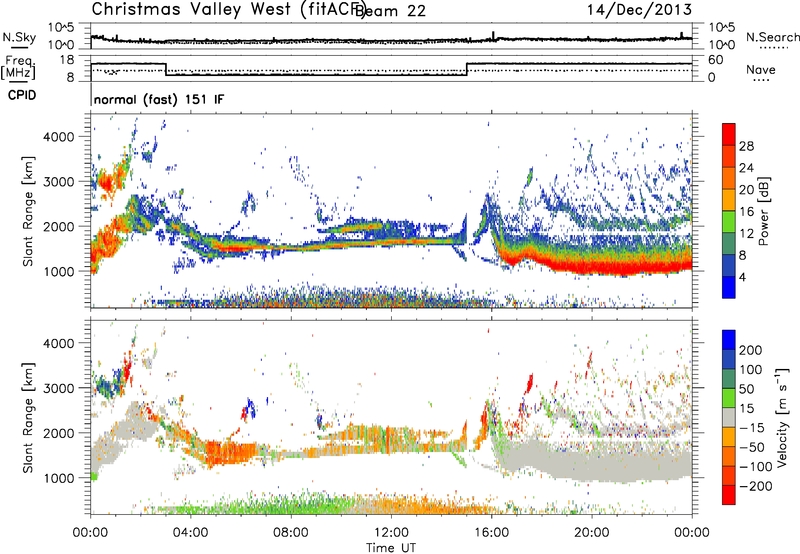Image resolution: width=800 pixels, height=554 pixels.
Task: Click the gray swatch of Velocity color bar
Action: pos(729,417)
